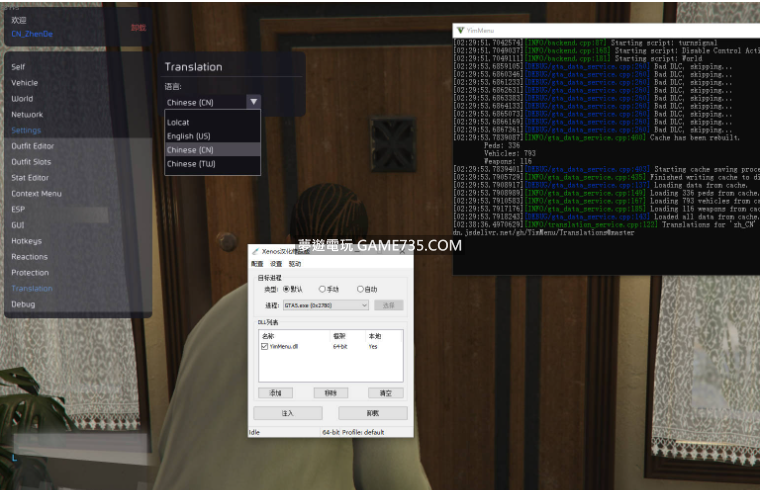The height and width of the screenshot is (490, 760).
Task: Open the 驱动 menu in Xenos
Action: (x=295, y=264)
